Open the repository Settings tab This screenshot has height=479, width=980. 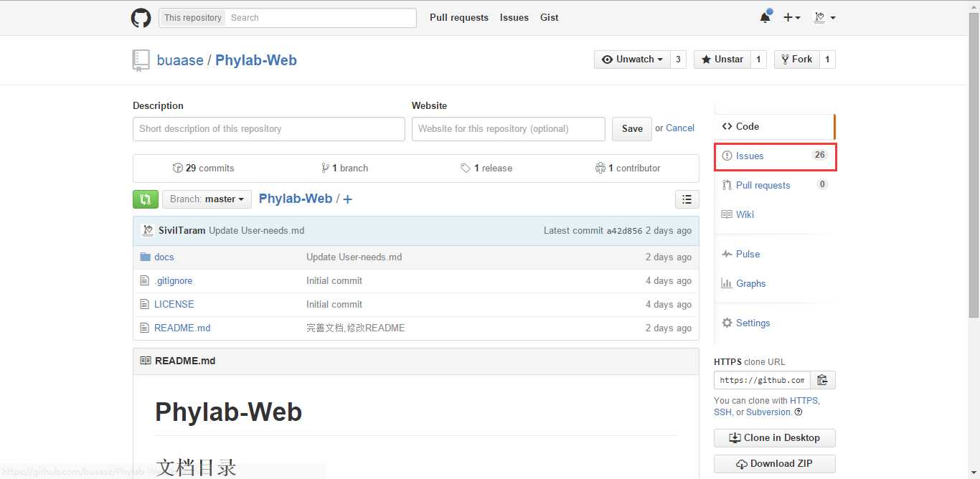(x=775, y=323)
